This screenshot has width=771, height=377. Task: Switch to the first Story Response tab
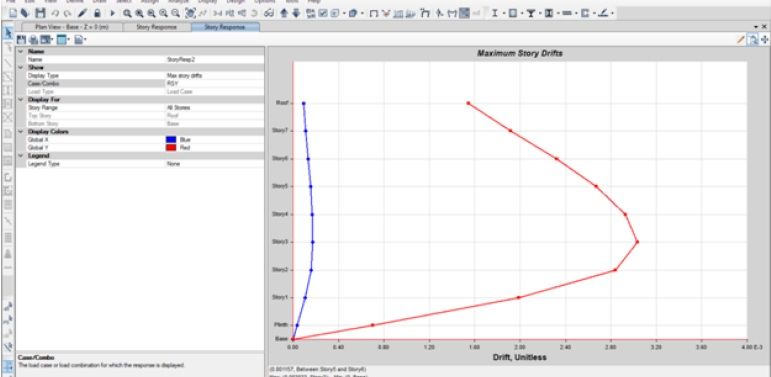click(156, 27)
